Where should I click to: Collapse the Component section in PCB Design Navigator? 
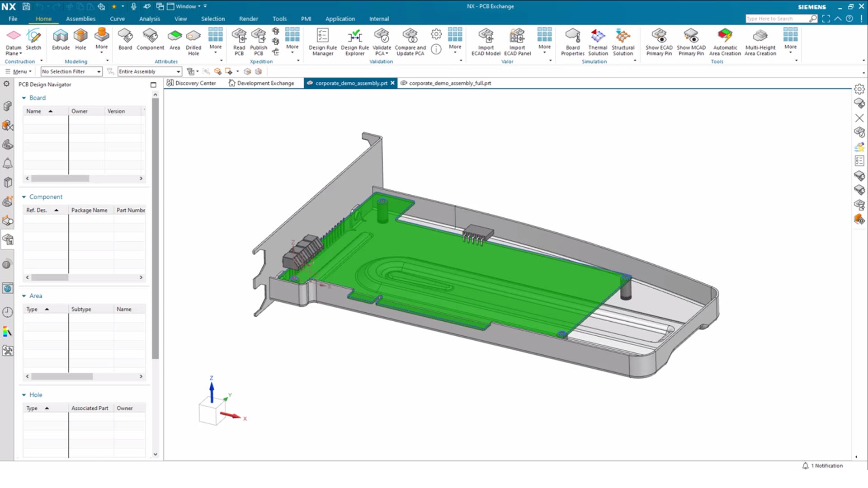25,197
